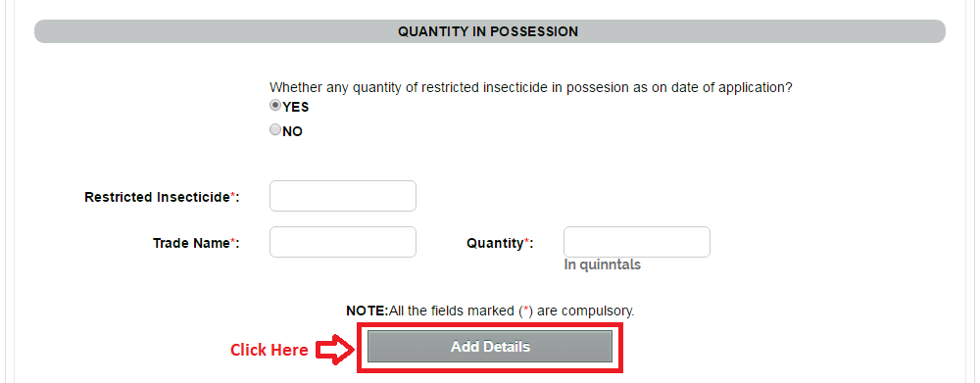Image resolution: width=980 pixels, height=383 pixels.
Task: Click the 'Restricted Insecticide' field label
Action: pyautogui.click(x=158, y=198)
